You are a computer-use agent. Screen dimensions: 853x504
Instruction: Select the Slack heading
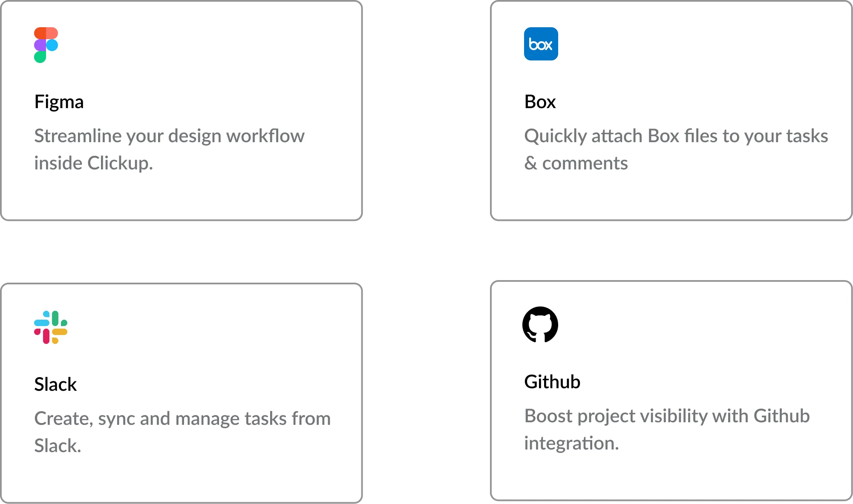pos(56,384)
